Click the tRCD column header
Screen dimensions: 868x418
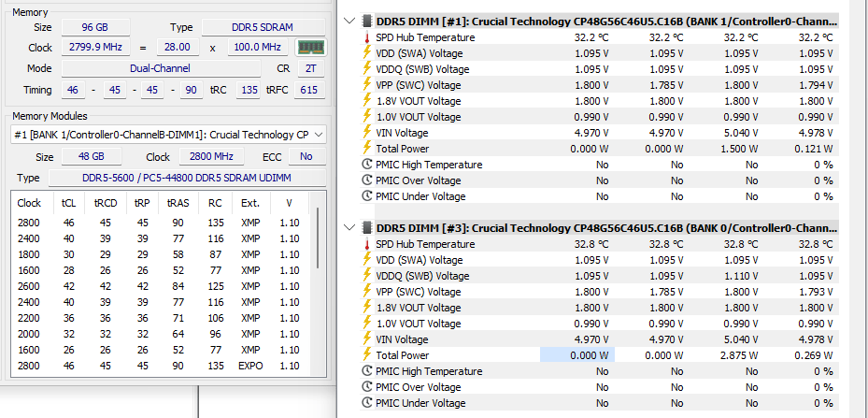(x=106, y=203)
